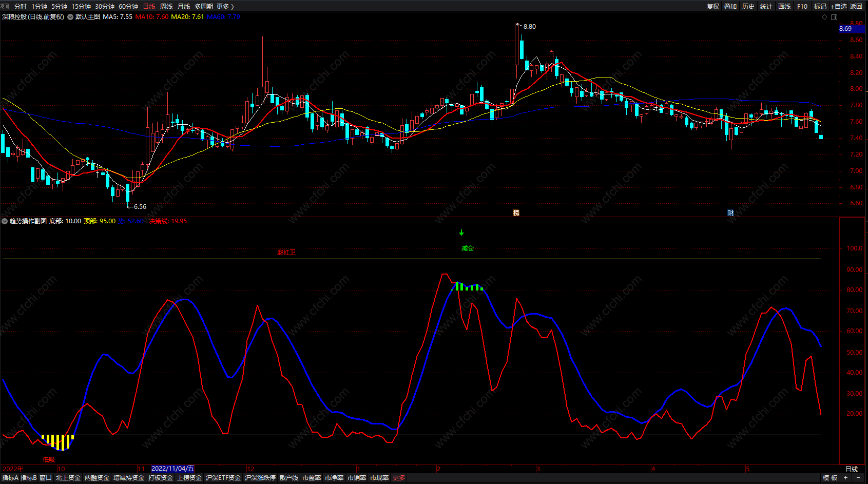
Task: Select the 日线 daily period tab
Action: tap(149, 6)
